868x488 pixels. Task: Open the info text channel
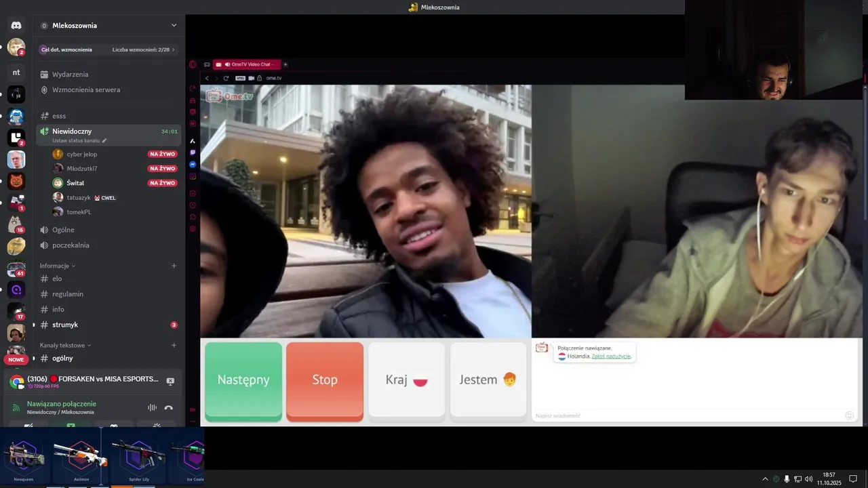pyautogui.click(x=108, y=309)
